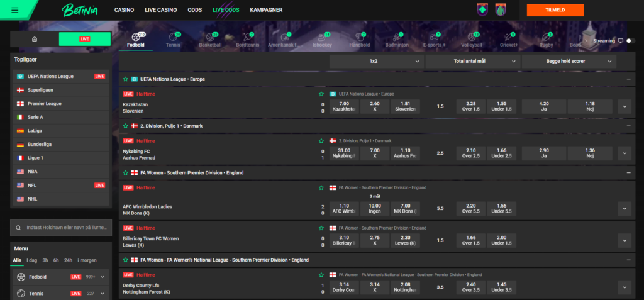Expand more markets for Billericay Town match
Screen dimensions: 644x300
tap(625, 240)
